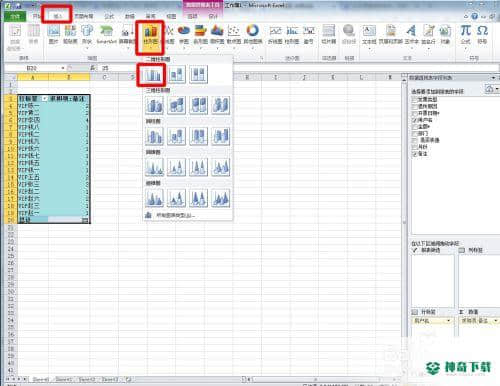Open the green File tab
The width and height of the screenshot is (500, 386).
pyautogui.click(x=15, y=16)
